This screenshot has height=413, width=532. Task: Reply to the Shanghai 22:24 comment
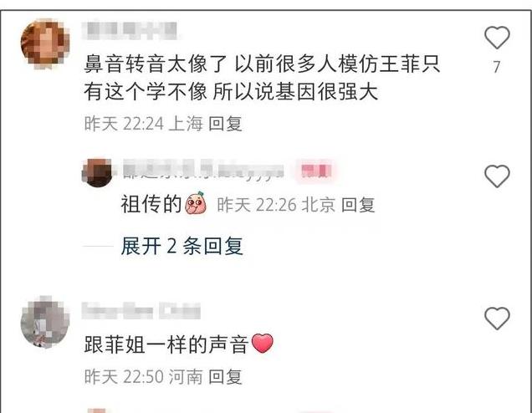(x=225, y=124)
